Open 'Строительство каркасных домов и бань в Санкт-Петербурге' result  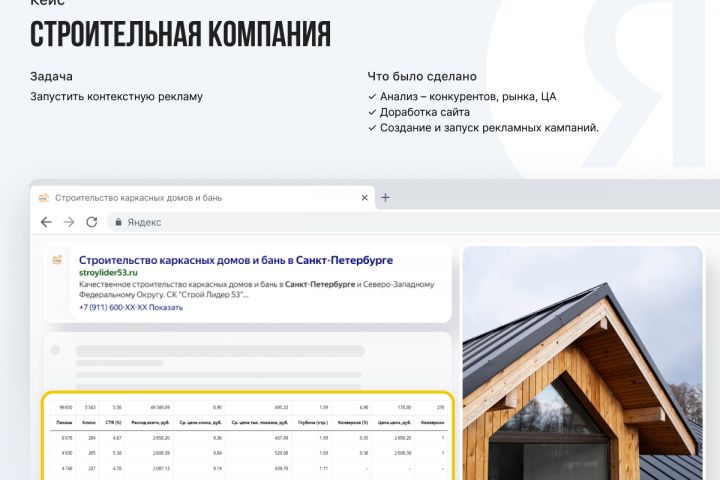(x=236, y=260)
